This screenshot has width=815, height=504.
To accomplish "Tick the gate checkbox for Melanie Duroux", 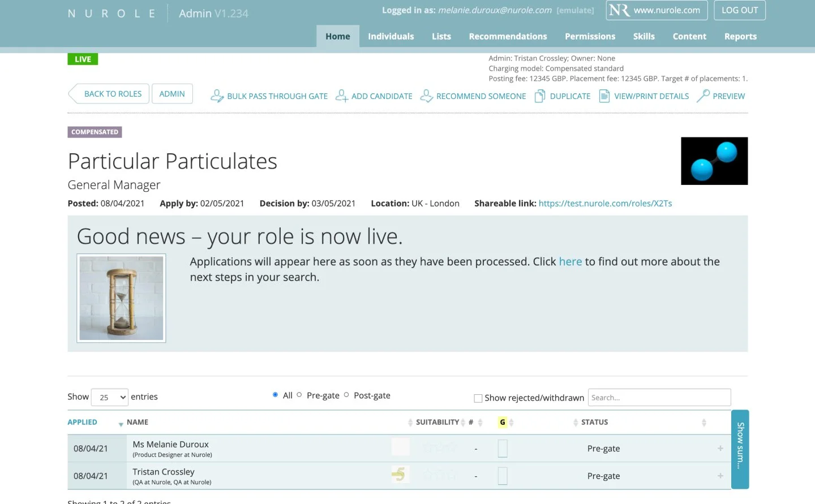I will 503,449.
